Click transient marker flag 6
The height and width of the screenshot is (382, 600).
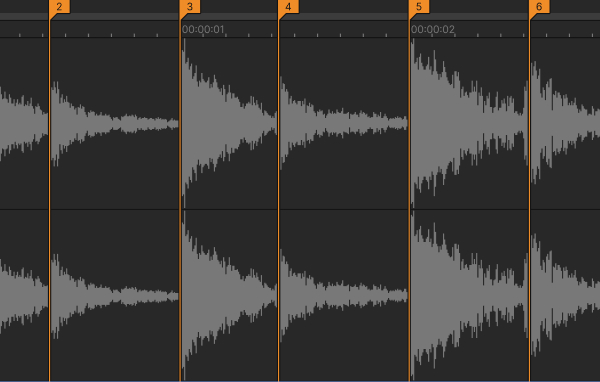[540, 7]
